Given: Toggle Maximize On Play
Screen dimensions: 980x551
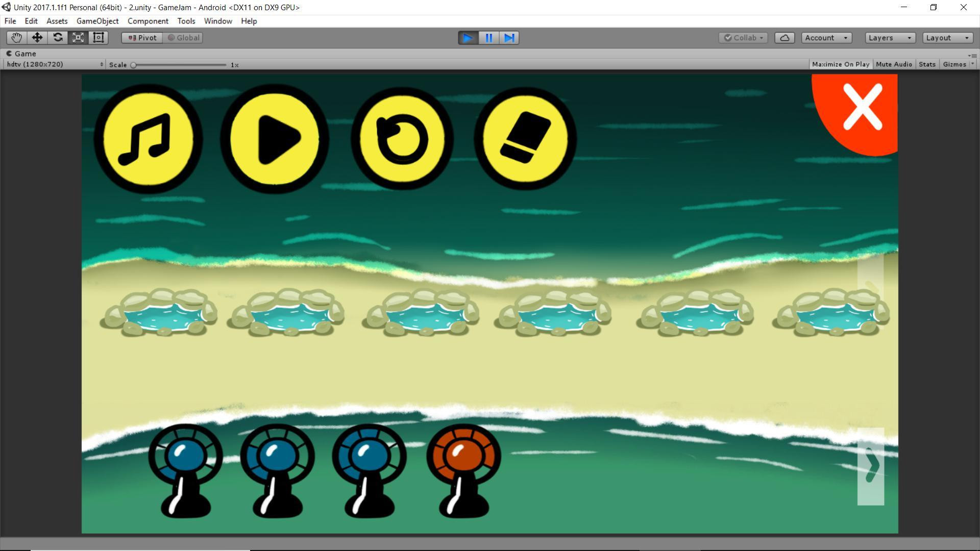Looking at the screenshot, I should click(x=841, y=64).
